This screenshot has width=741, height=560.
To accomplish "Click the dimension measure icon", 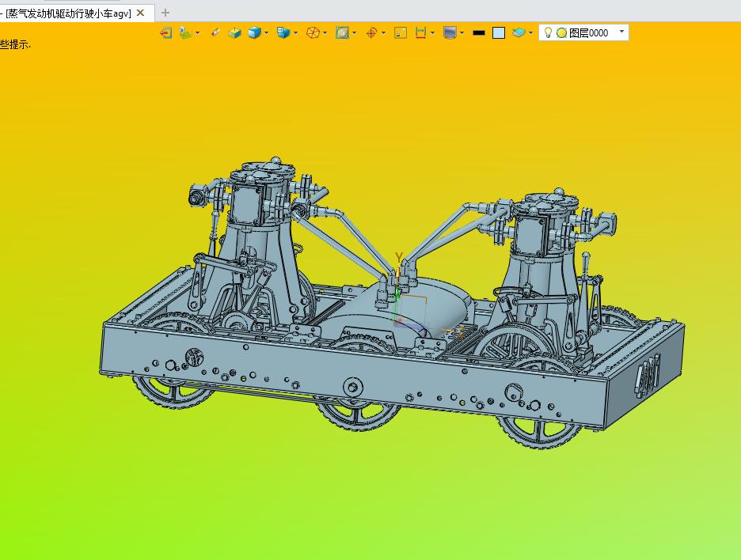I will [x=420, y=32].
